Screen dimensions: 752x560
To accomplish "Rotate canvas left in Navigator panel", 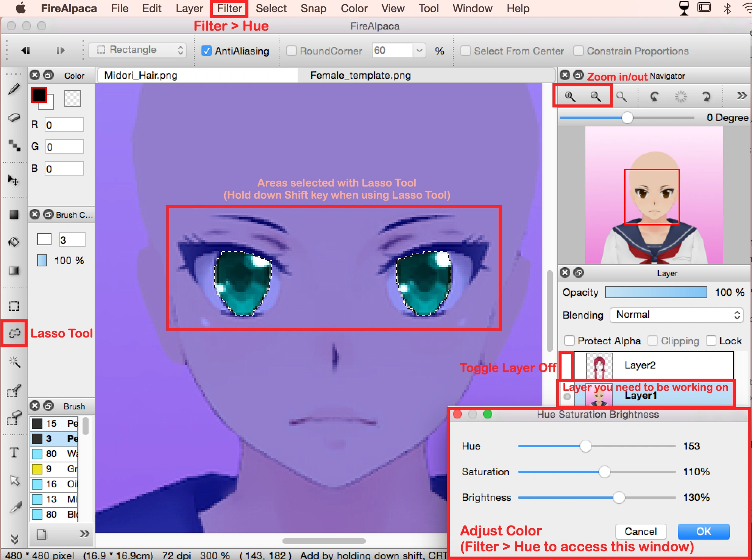I will 654,96.
